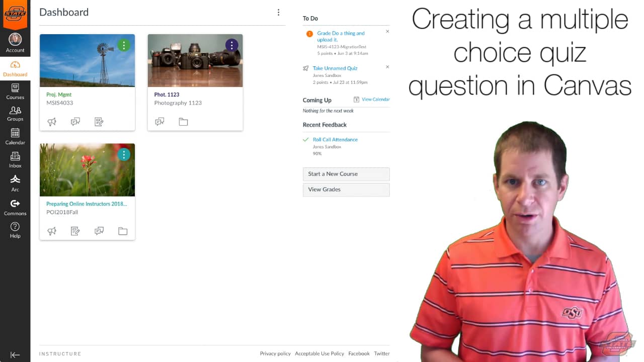Open Arc in the sidebar
The height and width of the screenshot is (362, 644).
pos(15,184)
